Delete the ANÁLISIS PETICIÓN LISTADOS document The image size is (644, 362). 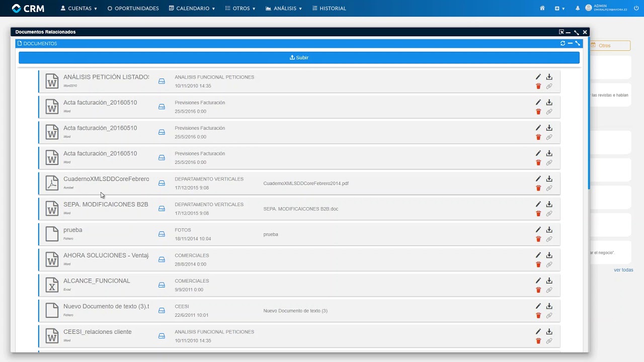click(x=538, y=86)
